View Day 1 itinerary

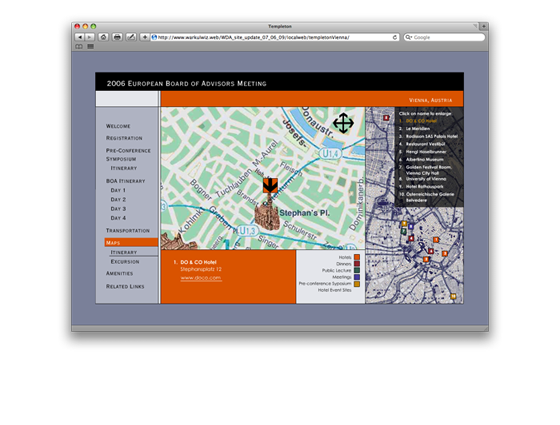tap(118, 190)
